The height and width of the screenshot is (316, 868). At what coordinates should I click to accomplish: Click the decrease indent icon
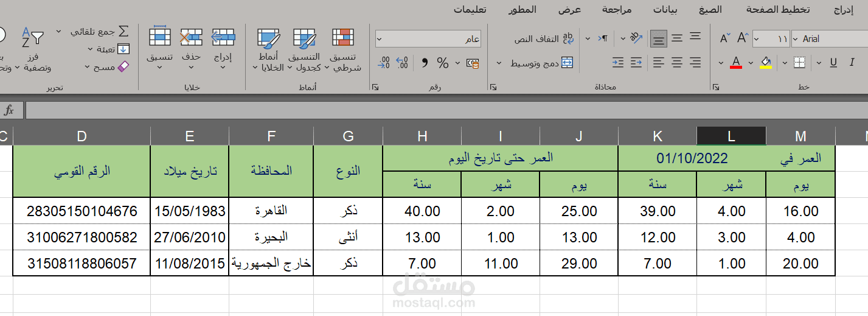636,62
